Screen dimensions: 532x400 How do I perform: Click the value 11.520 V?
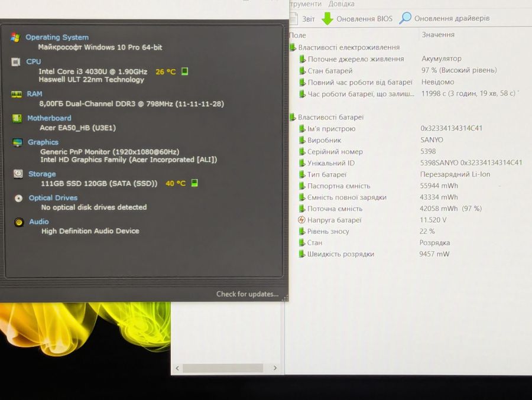tap(433, 220)
